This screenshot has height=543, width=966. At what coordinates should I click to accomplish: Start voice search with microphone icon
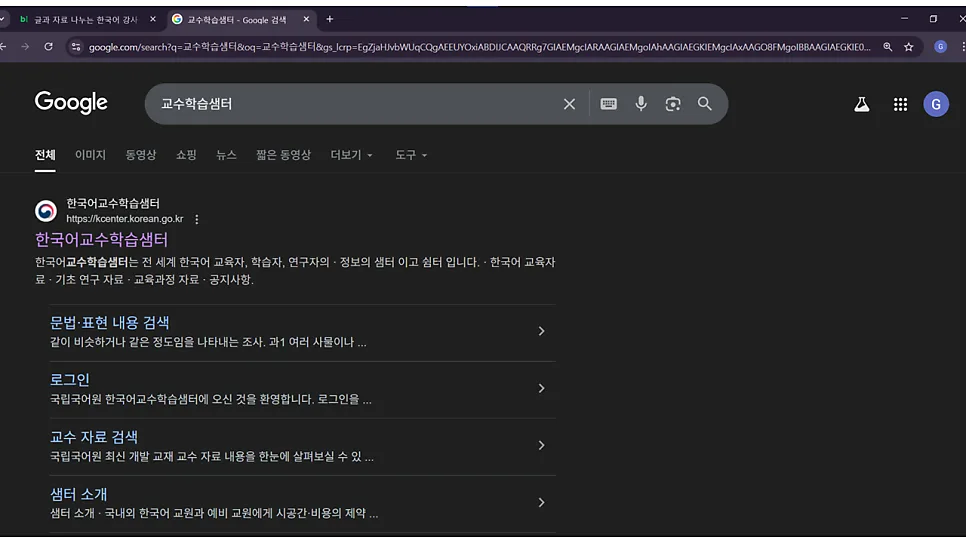click(x=641, y=104)
